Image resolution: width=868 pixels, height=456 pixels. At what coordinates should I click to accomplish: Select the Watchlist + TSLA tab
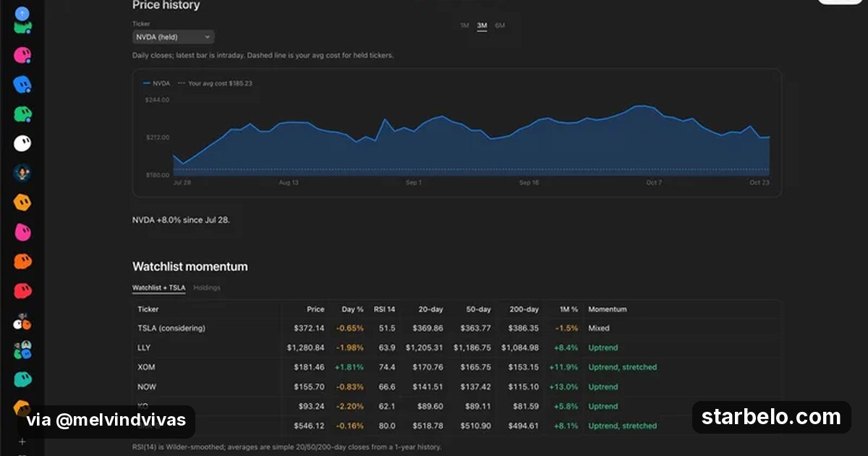tap(158, 287)
